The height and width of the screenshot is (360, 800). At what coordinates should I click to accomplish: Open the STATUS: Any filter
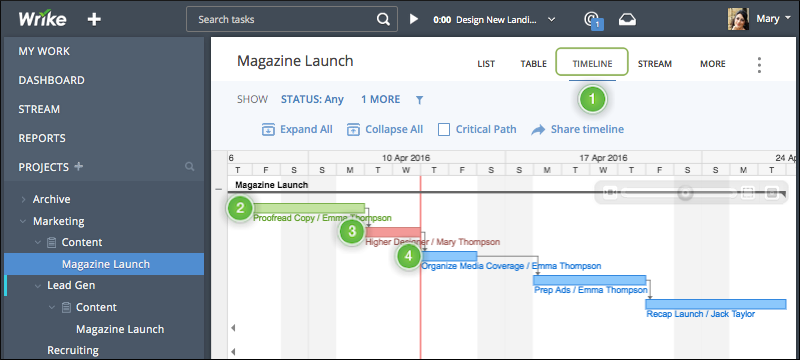312,99
